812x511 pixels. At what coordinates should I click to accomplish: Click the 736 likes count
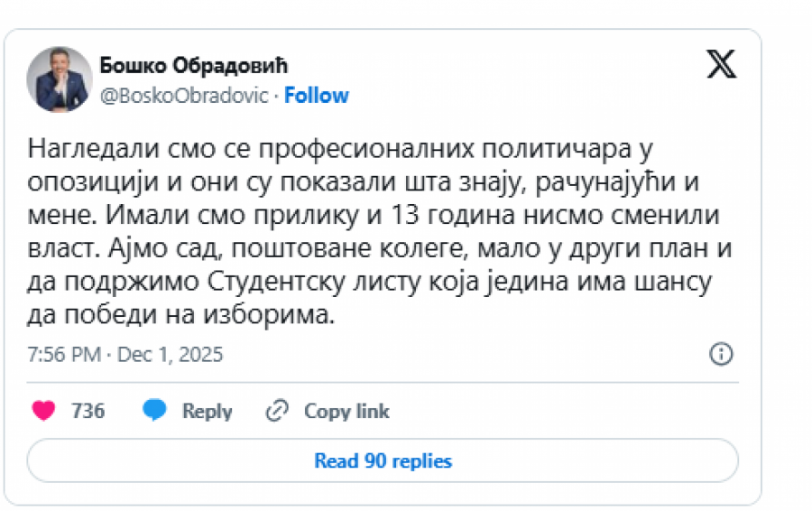pyautogui.click(x=88, y=411)
